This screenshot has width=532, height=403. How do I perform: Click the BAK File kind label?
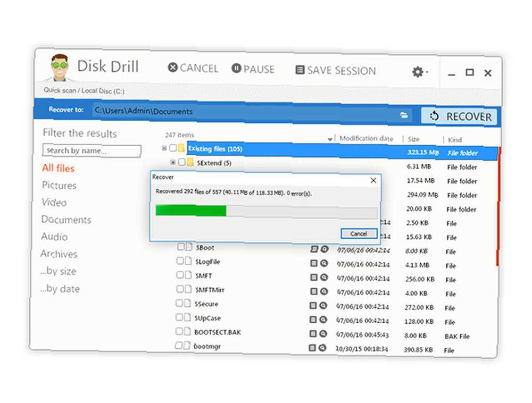pyautogui.click(x=457, y=336)
